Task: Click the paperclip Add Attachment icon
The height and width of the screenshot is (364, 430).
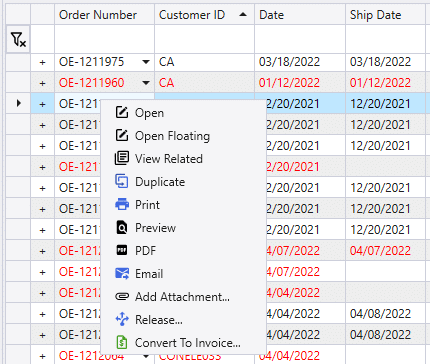Action: (x=122, y=296)
